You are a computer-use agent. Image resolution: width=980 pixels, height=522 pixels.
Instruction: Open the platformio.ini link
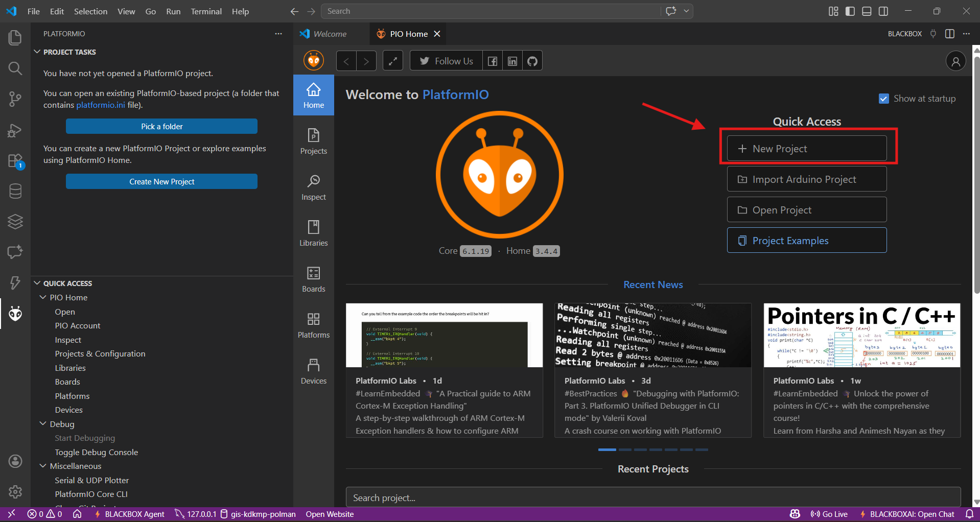tap(101, 105)
